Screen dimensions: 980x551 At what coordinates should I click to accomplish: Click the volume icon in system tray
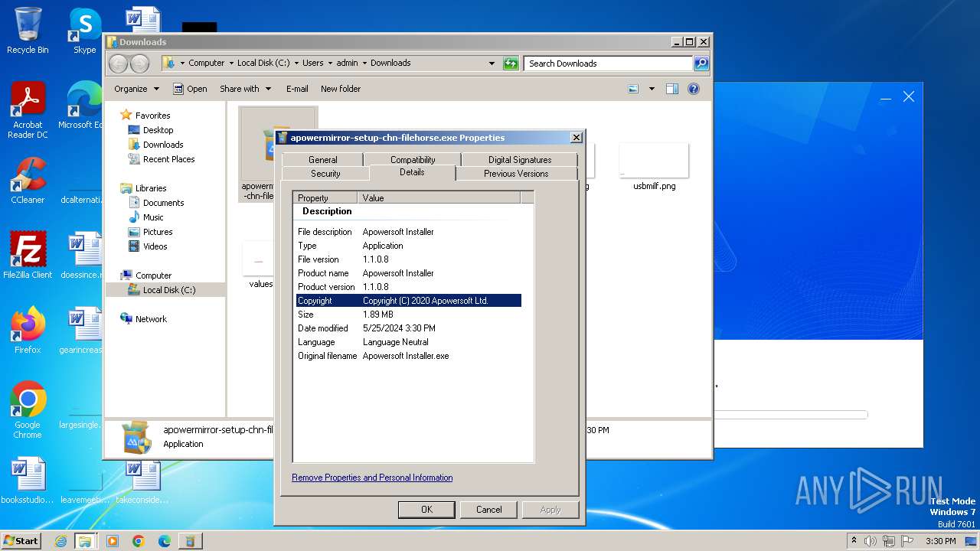[871, 541]
